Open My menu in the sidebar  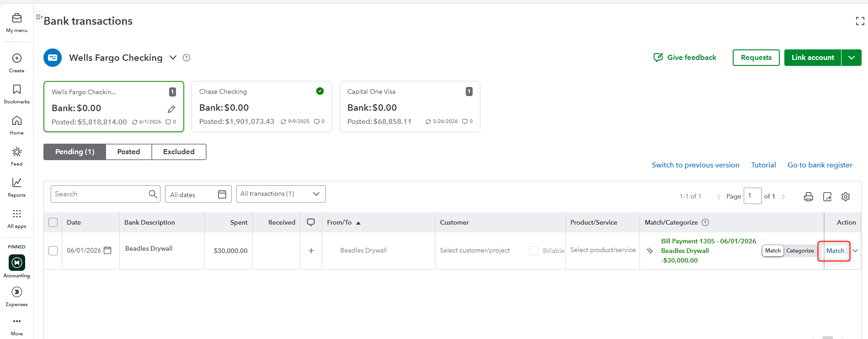pos(17,23)
